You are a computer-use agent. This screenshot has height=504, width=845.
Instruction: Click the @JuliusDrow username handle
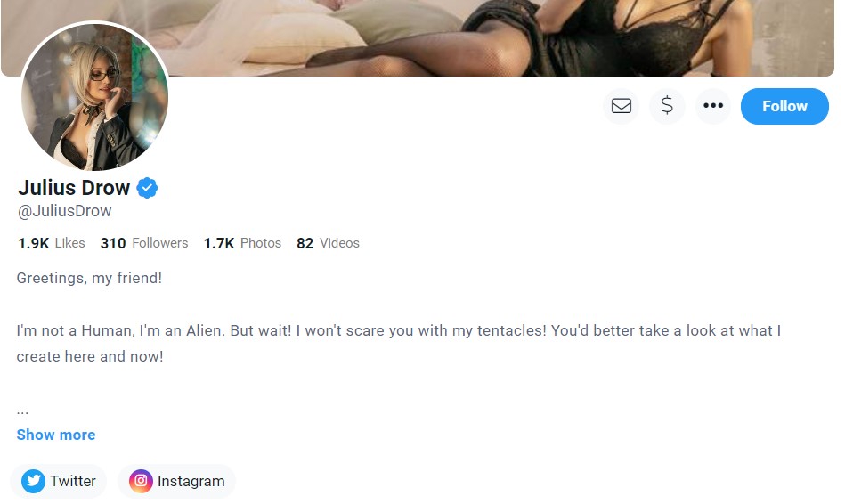(x=64, y=211)
